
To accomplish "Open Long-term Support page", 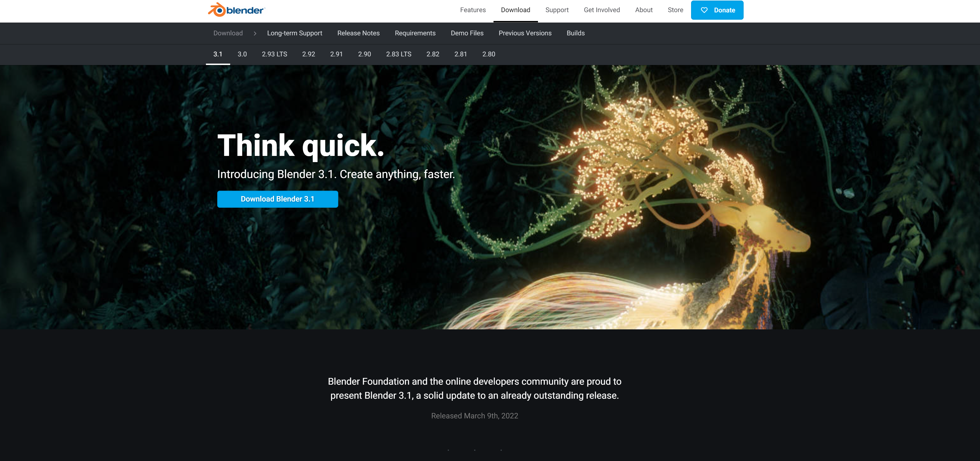I will point(294,33).
